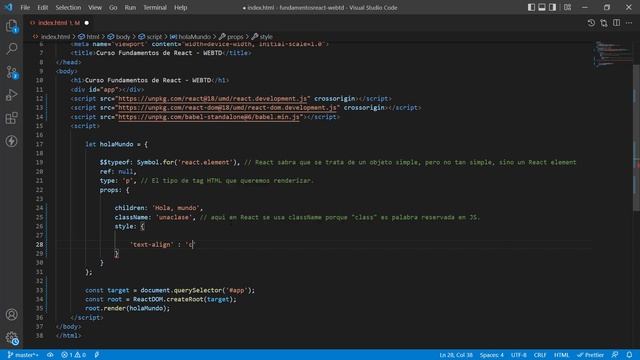Click line number 28 in gutter
640x360 pixels.
39,244
